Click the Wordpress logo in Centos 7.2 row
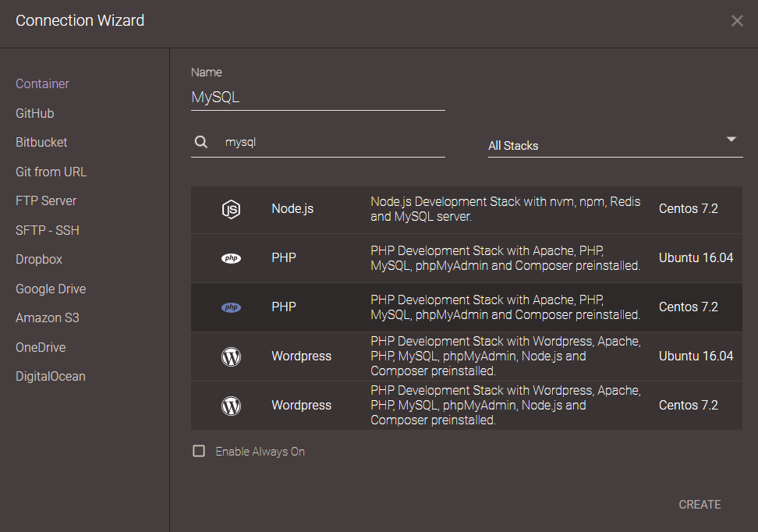 coord(231,406)
